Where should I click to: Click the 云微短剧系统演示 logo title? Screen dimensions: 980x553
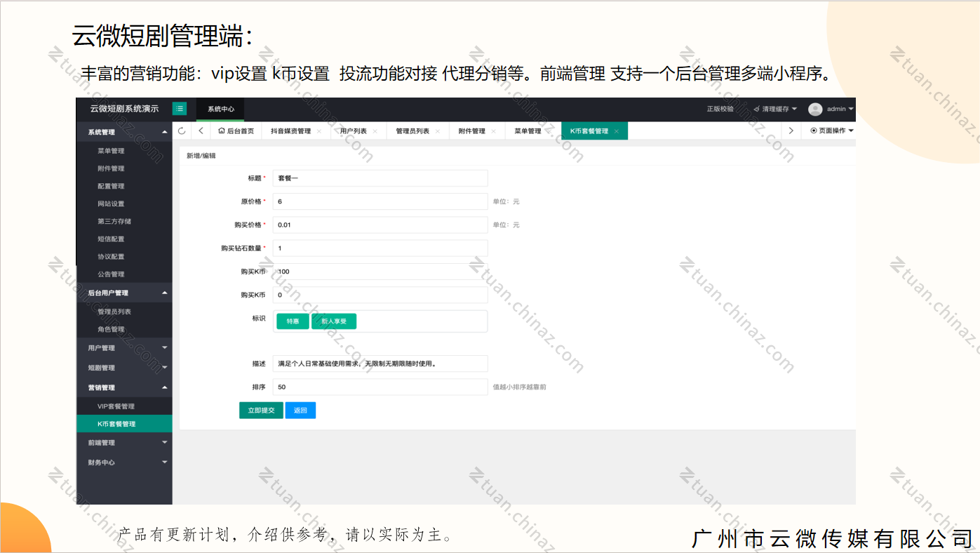124,109
